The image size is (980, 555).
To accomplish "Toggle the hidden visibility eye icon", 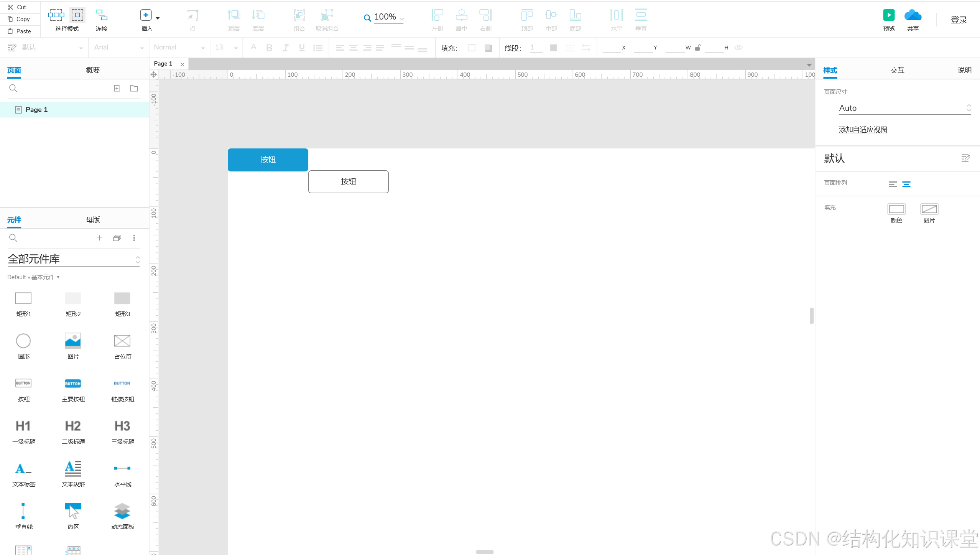I will (x=738, y=48).
